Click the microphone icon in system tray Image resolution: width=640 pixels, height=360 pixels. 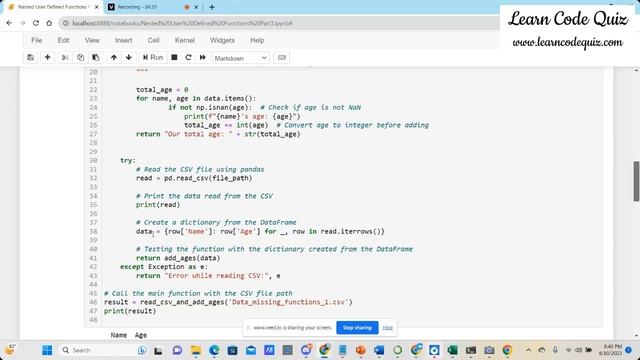point(555,350)
